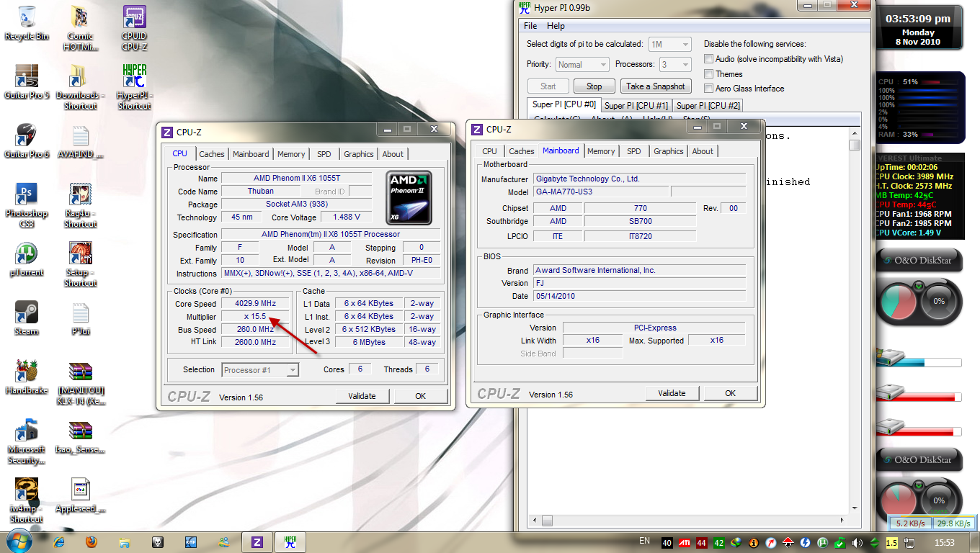980x553 pixels.
Task: Open About tab in CPU-Z motherboard window
Action: point(703,151)
